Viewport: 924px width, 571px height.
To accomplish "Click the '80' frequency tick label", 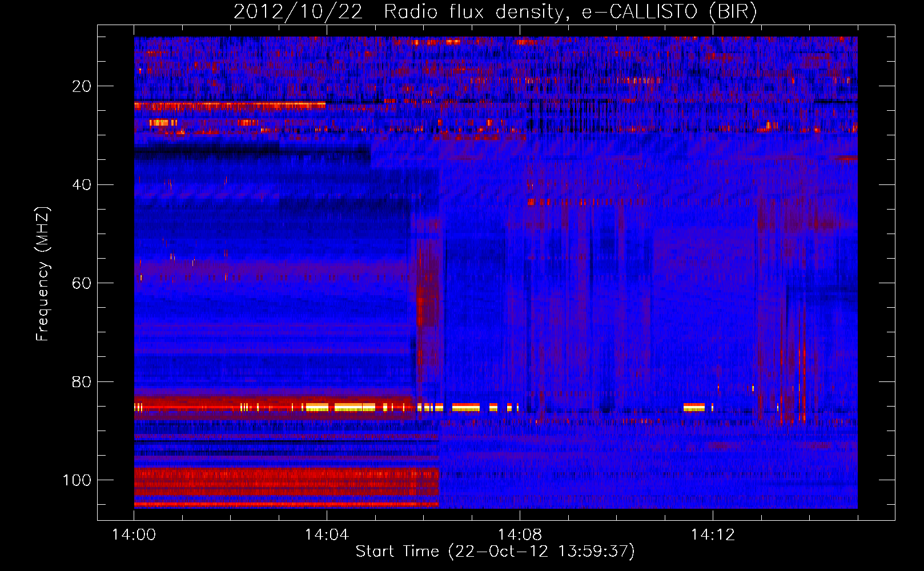I will tap(81, 382).
